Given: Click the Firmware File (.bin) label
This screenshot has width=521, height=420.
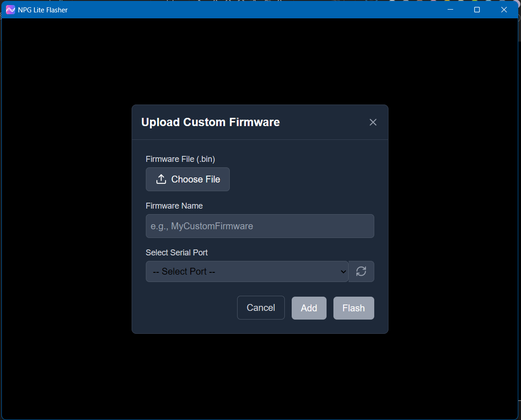Looking at the screenshot, I should click(x=180, y=159).
